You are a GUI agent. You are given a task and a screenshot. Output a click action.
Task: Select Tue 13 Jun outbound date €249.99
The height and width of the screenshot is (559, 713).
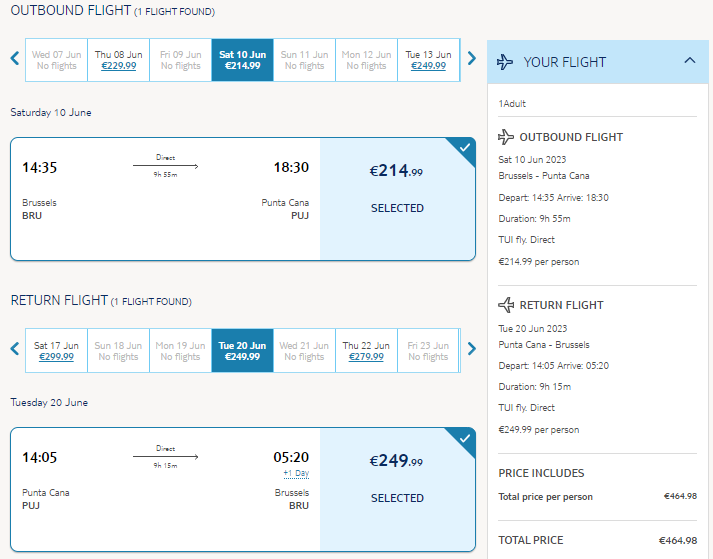coord(428,60)
